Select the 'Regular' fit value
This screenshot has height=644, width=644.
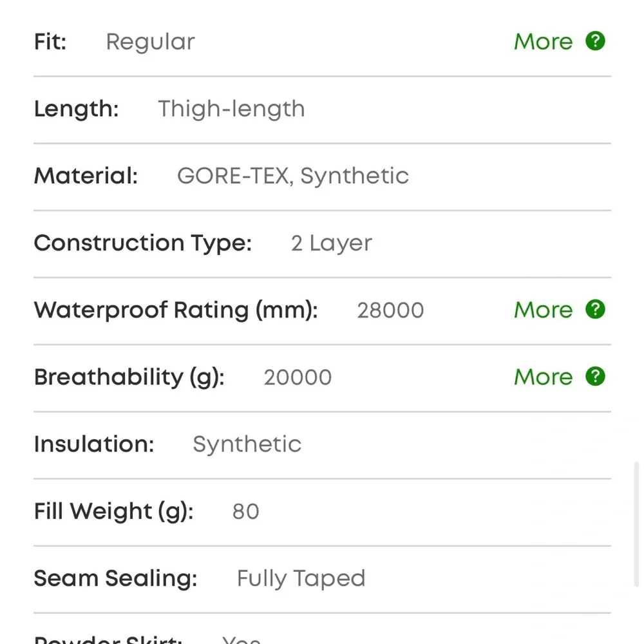pos(150,42)
